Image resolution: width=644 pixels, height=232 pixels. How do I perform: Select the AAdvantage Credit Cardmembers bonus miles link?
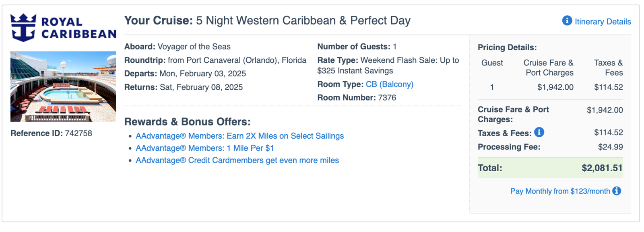pos(237,160)
